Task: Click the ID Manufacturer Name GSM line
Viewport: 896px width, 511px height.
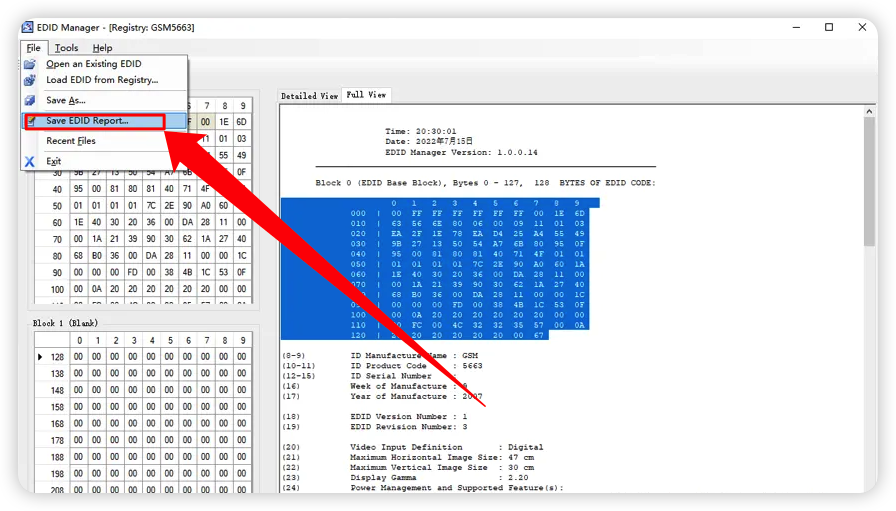Action: (x=414, y=356)
